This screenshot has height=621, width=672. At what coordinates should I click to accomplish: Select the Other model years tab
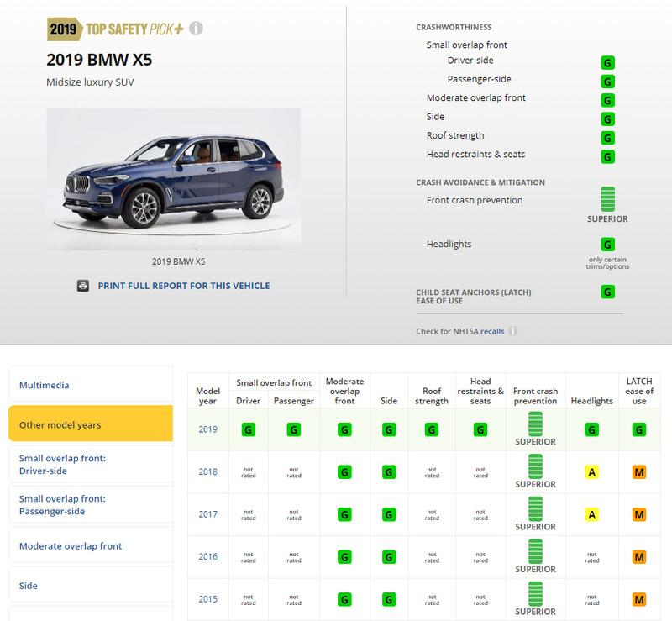(x=91, y=424)
